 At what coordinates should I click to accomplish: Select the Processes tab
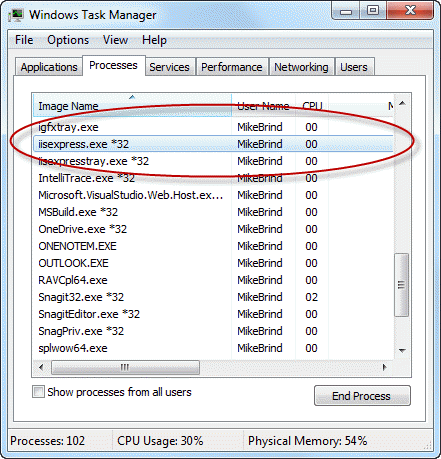113,65
